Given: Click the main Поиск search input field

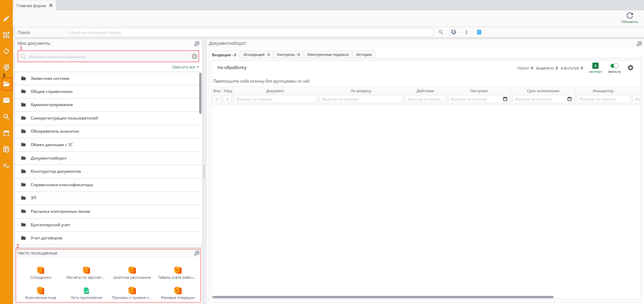Looking at the screenshot, I should pyautogui.click(x=251, y=32).
